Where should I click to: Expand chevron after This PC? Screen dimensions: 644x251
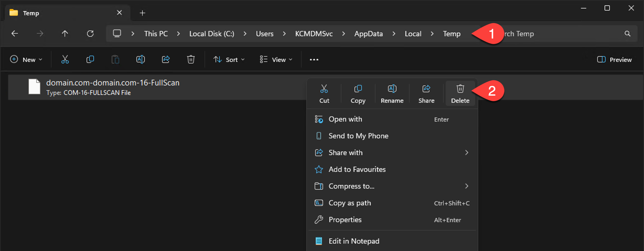click(178, 34)
